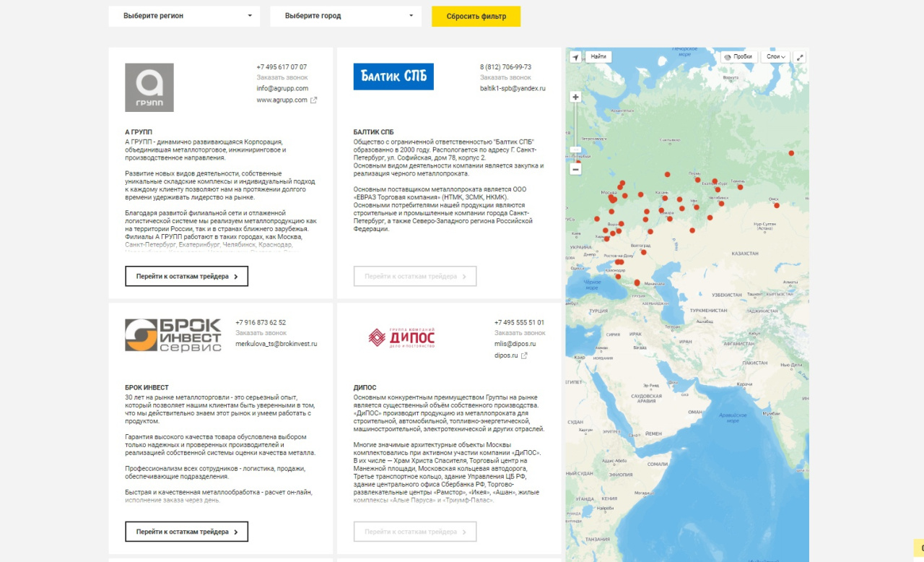This screenshot has width=924, height=562.
Task: Open the Выберите регион dropdown
Action: tap(184, 16)
